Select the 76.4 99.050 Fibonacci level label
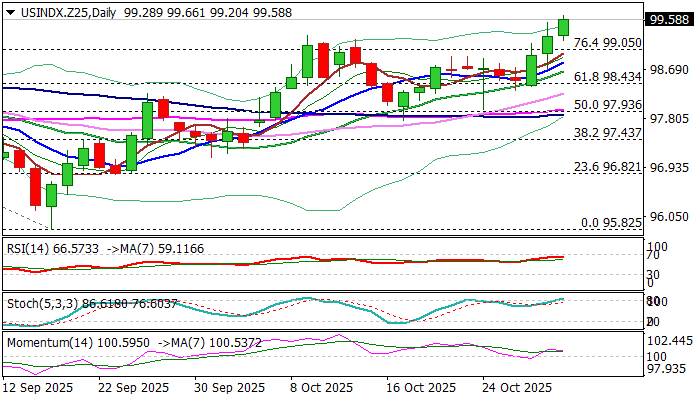This screenshot has height=400, width=700. click(608, 43)
